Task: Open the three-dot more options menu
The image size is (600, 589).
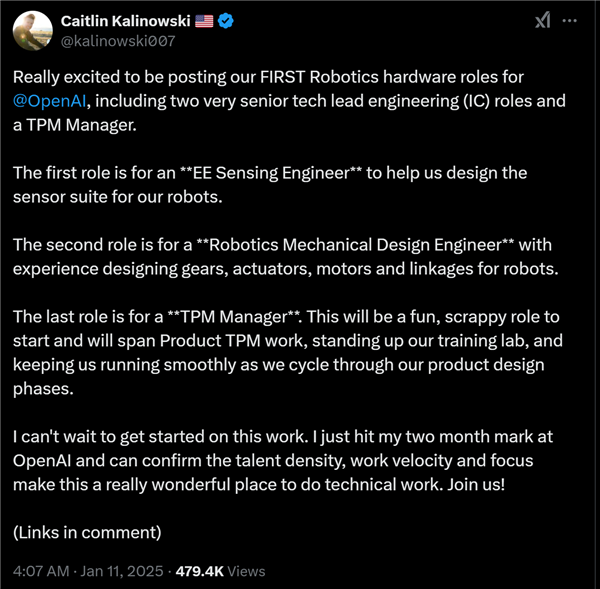Action: (x=570, y=21)
